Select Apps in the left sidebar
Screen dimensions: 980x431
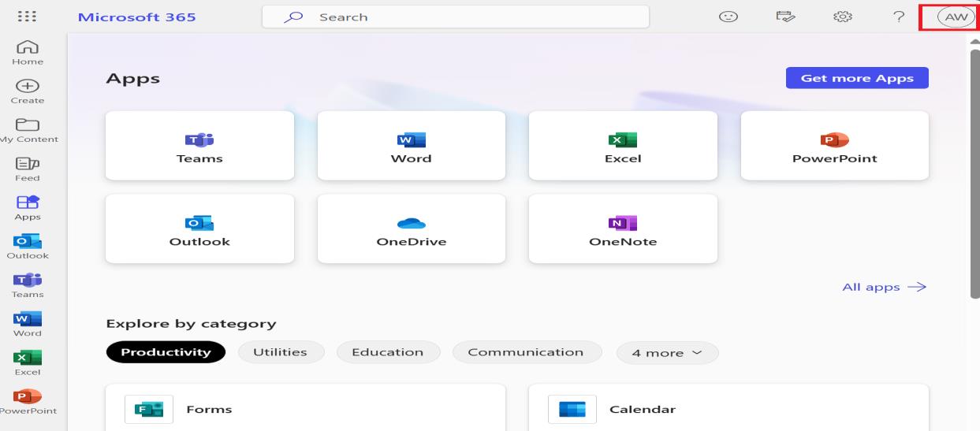(x=26, y=207)
